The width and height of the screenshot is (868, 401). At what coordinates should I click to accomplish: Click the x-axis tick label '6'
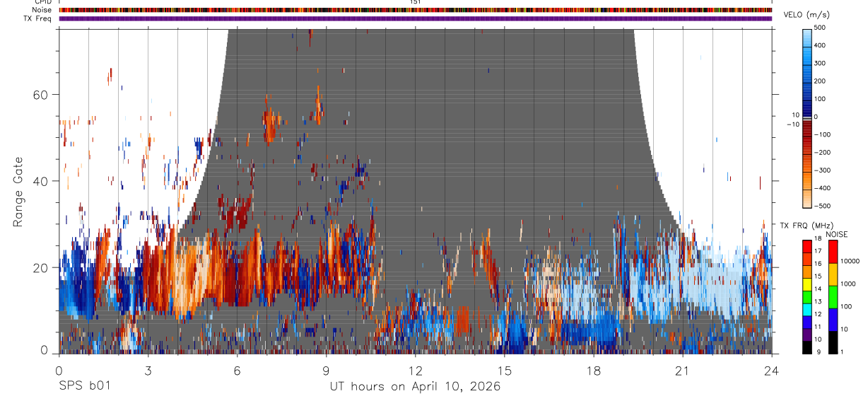click(237, 370)
